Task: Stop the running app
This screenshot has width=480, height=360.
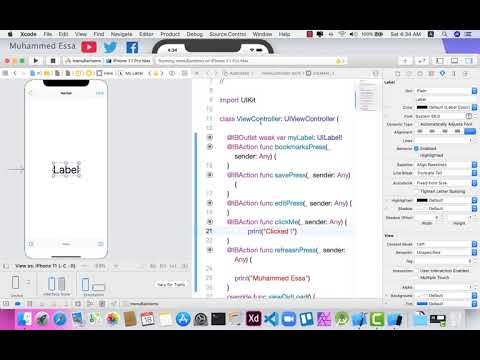Action: [53, 61]
